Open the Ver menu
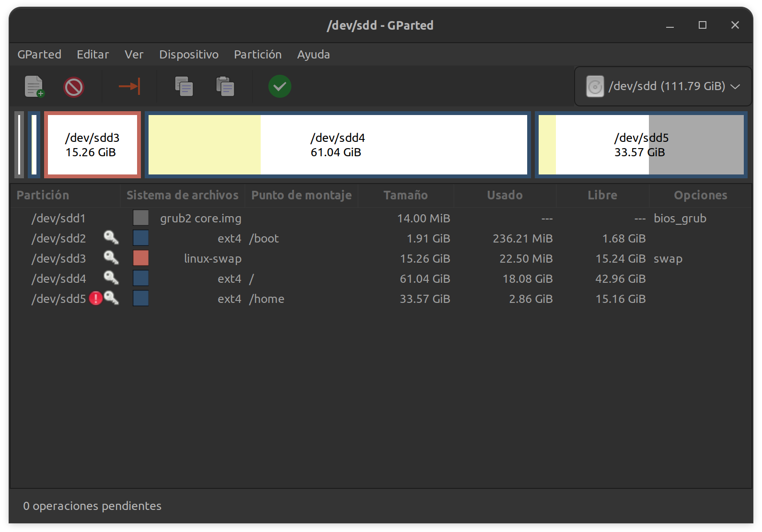This screenshot has height=532, width=762. coord(134,55)
